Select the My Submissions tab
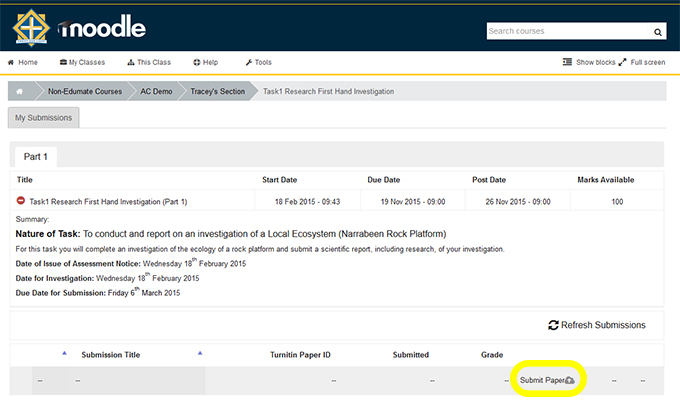680x407 pixels. (x=44, y=118)
